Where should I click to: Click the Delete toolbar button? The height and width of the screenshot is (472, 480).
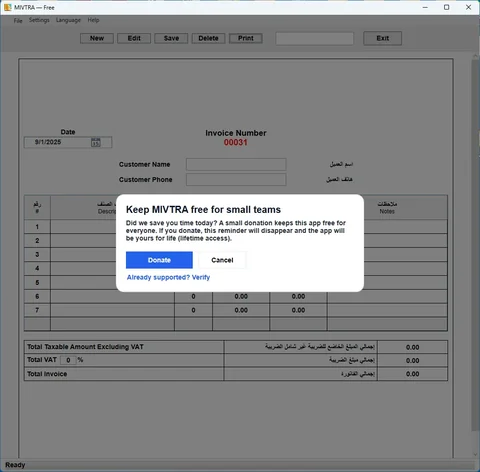[208, 38]
